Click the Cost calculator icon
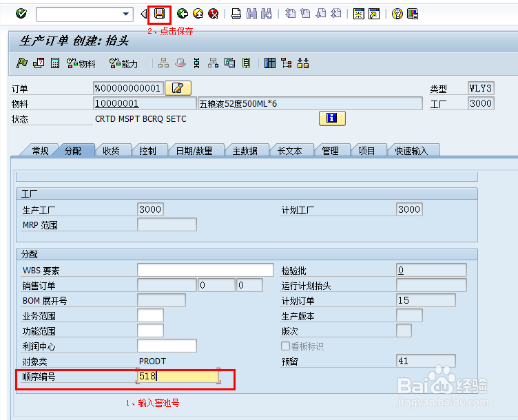518x420 pixels. pos(55,63)
